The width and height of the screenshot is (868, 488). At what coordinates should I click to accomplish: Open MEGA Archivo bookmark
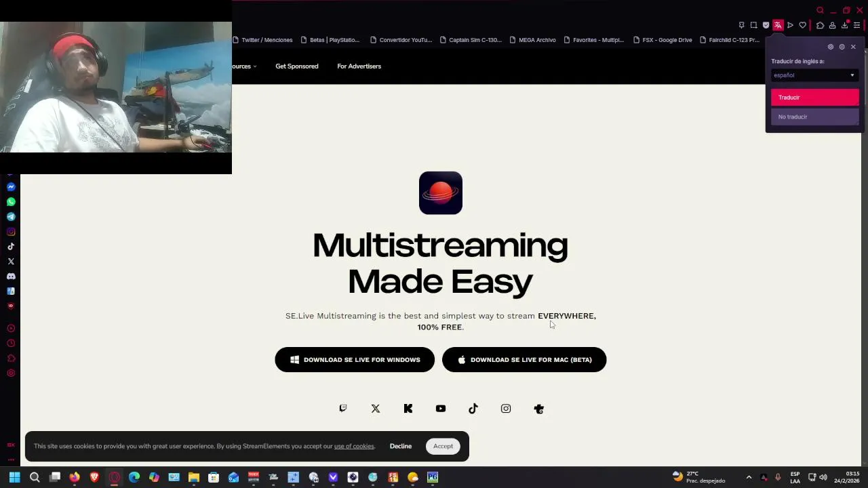pos(532,40)
